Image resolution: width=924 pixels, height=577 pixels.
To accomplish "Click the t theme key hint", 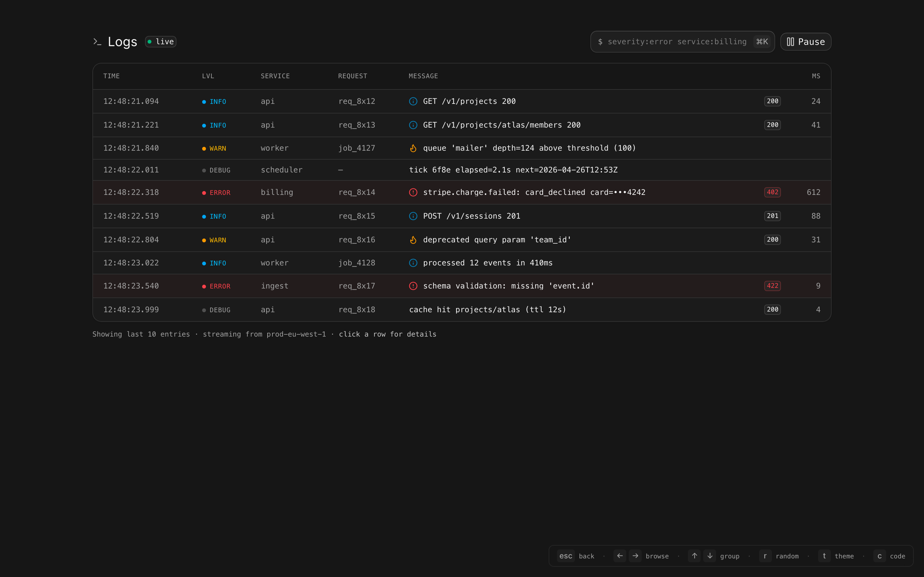I will (824, 556).
